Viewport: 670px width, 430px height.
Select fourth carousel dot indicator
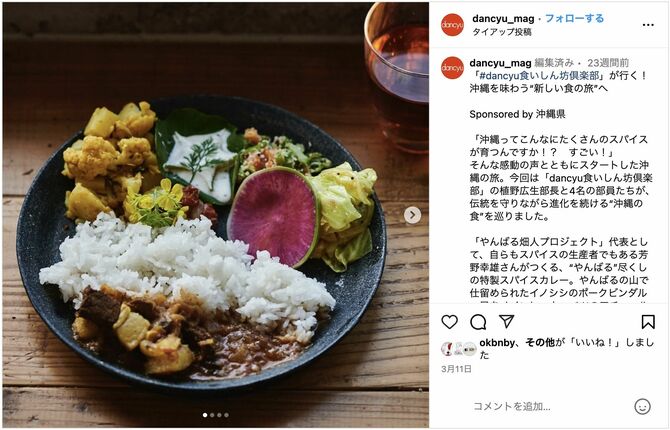point(226,415)
